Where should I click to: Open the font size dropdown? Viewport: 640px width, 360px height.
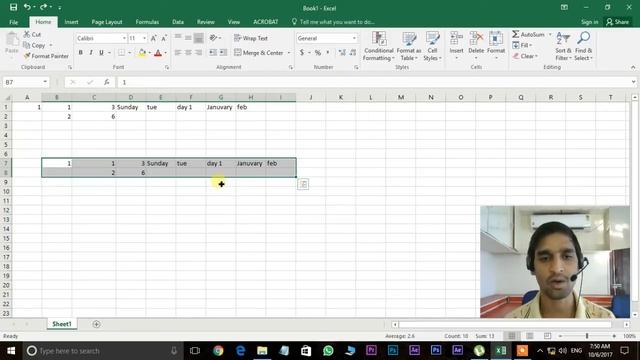point(144,38)
